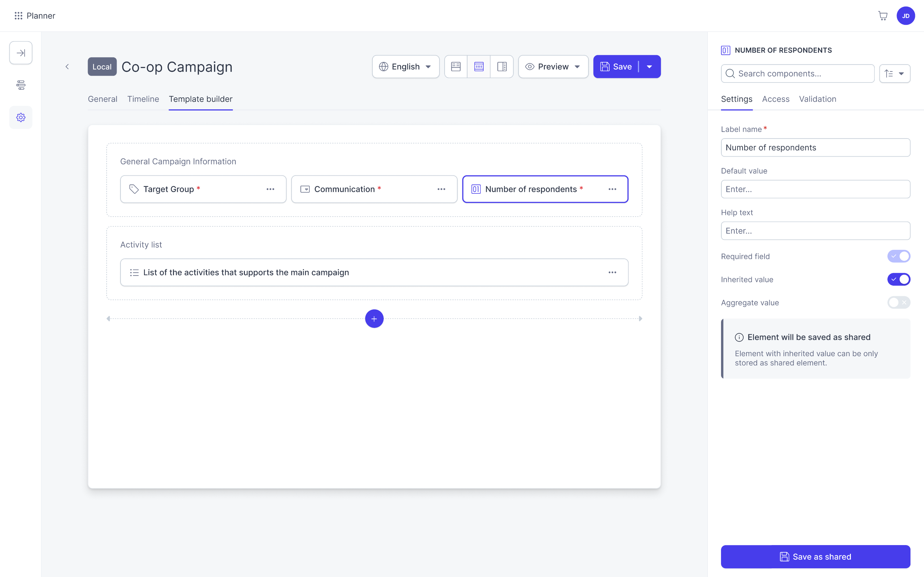Open the JD user avatar menu
Screen dimensions: 924x577
pos(905,16)
